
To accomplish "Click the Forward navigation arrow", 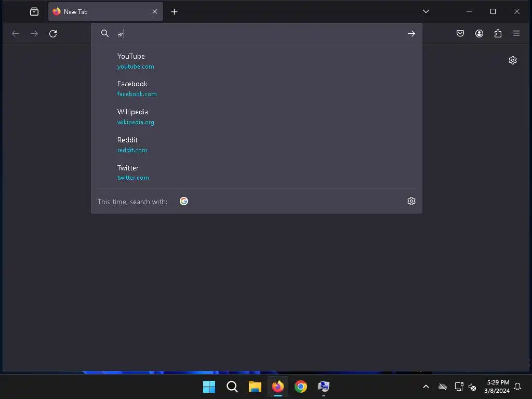I will point(34,34).
